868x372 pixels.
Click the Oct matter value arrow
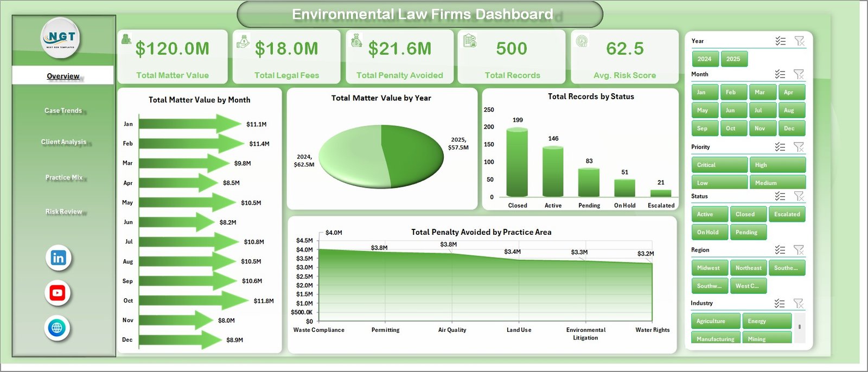pyautogui.click(x=194, y=301)
